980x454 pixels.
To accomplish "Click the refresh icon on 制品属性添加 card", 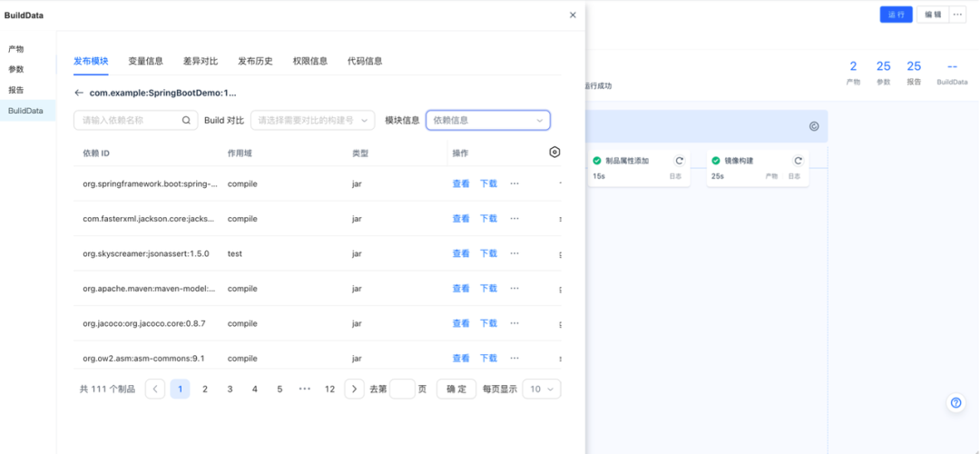I will click(679, 161).
